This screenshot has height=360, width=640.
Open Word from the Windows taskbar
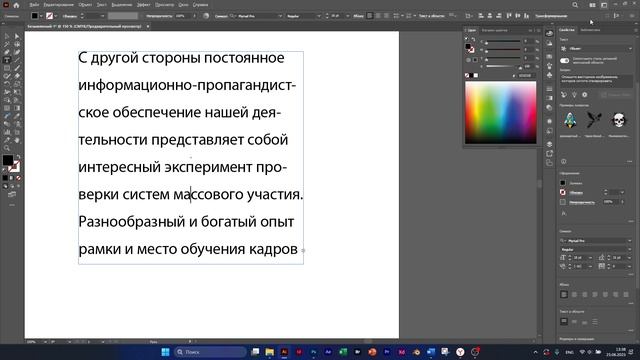click(x=431, y=352)
